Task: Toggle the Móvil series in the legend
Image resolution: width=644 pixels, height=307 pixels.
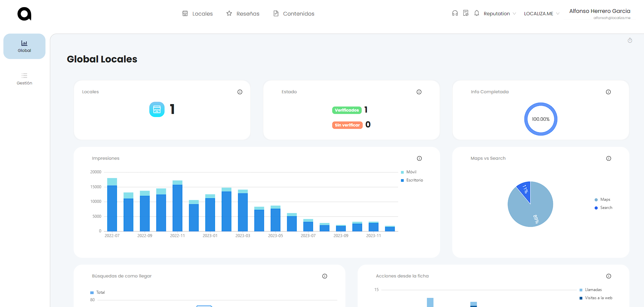Action: click(x=409, y=172)
